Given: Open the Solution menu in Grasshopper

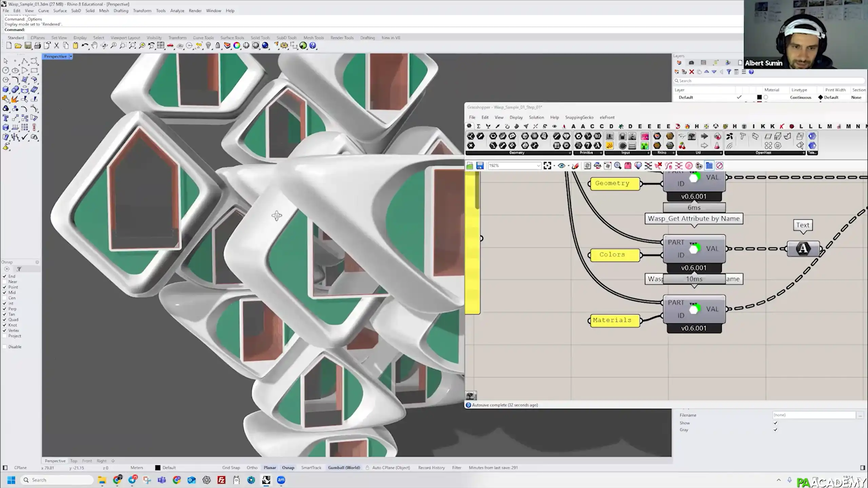Looking at the screenshot, I should coord(536,117).
